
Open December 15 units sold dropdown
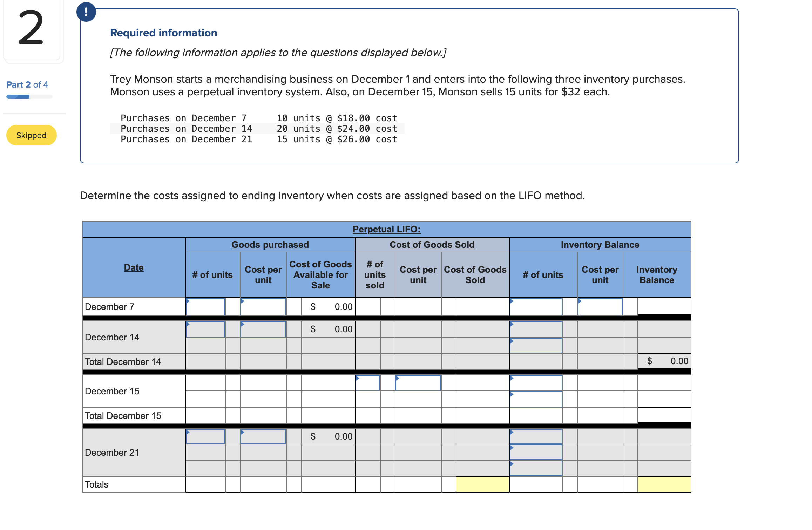(x=367, y=383)
